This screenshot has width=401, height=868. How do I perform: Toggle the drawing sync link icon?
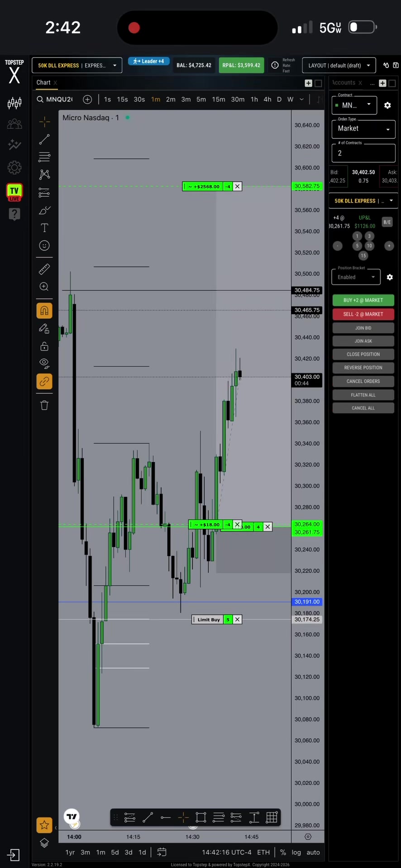click(44, 382)
